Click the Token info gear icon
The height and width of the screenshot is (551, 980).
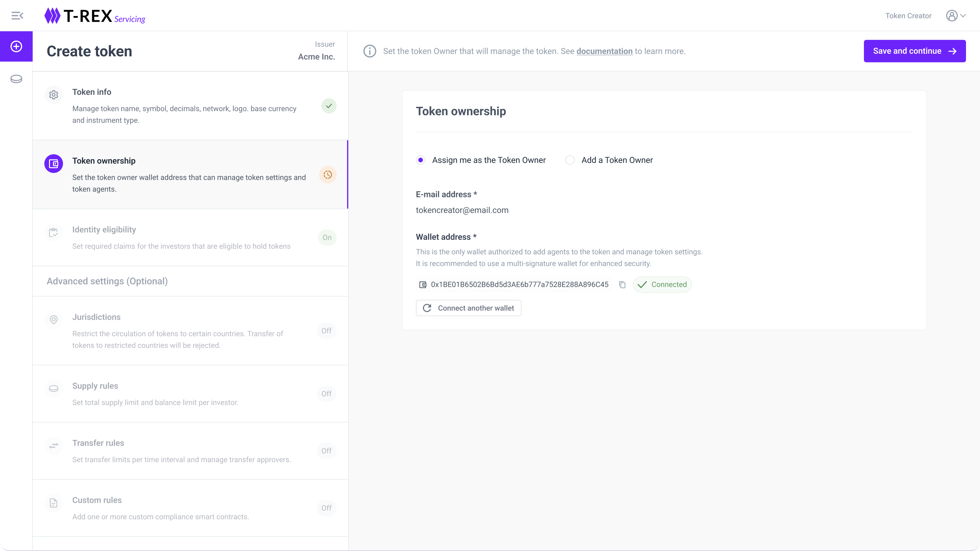[x=54, y=95]
